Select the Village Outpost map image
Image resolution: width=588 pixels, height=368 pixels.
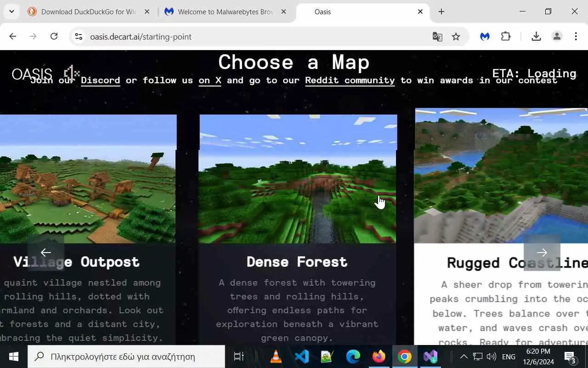point(88,179)
